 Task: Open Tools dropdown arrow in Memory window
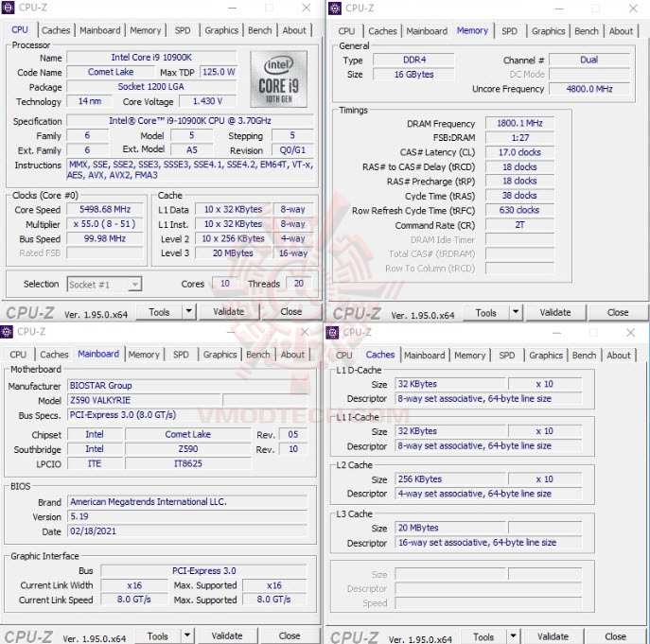pos(516,312)
